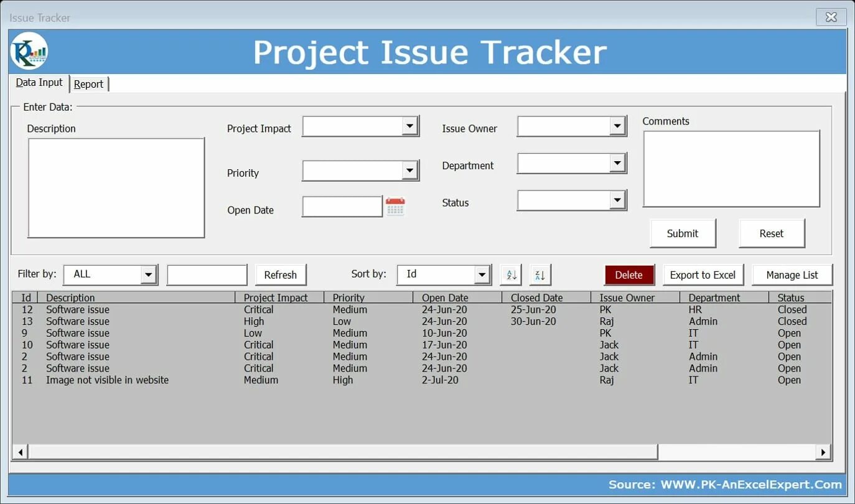Click the scrollbar left arrow
The width and height of the screenshot is (855, 504).
(20, 452)
